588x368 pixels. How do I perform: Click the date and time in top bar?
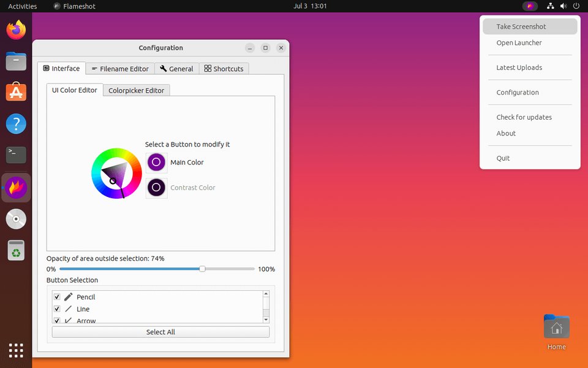tap(310, 6)
